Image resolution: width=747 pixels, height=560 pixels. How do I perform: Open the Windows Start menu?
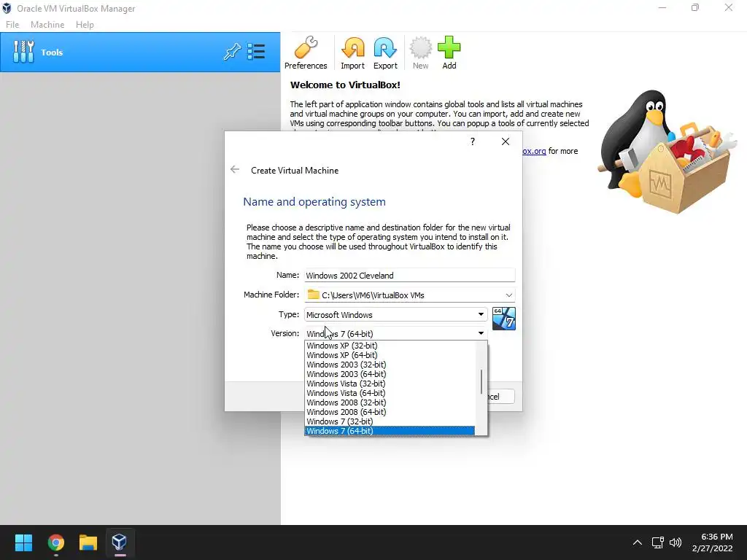click(x=23, y=542)
